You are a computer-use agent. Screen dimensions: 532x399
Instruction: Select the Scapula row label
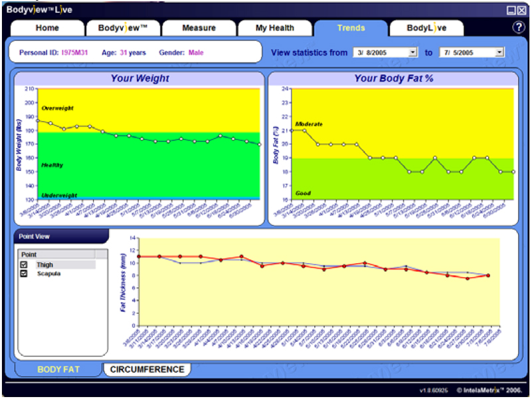point(49,273)
